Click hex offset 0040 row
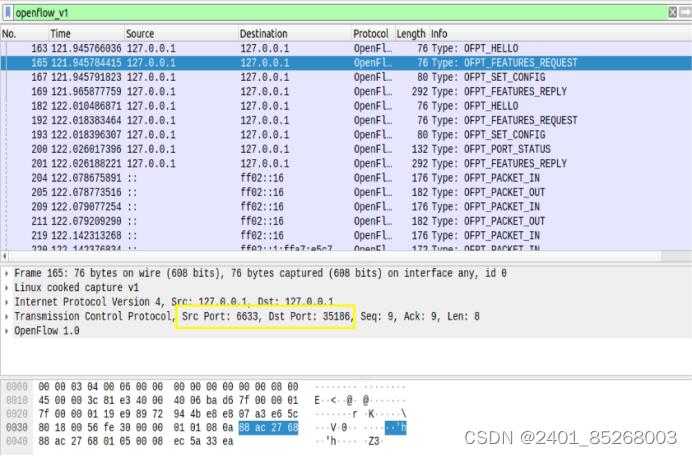 click(x=17, y=441)
